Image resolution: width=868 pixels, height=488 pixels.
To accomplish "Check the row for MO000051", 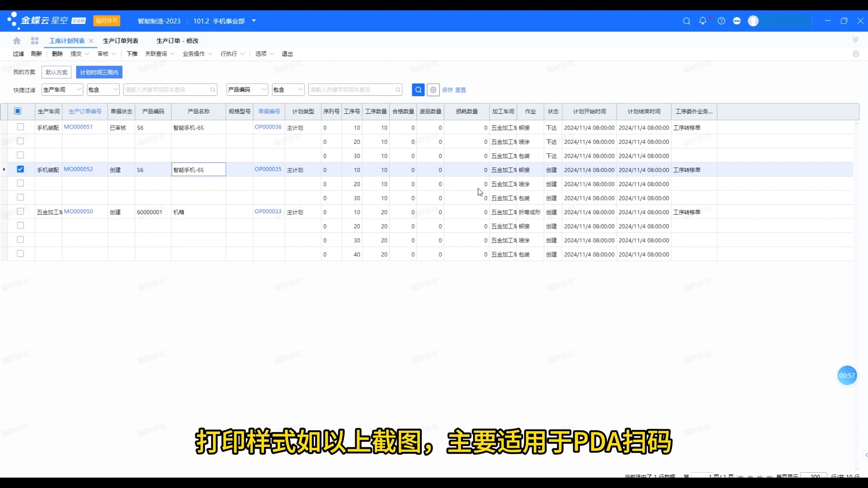I will 20,127.
